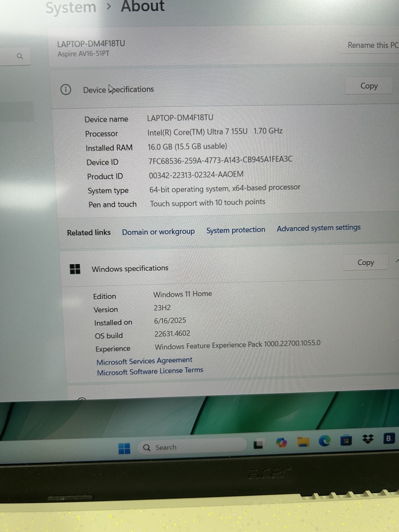Select Pen and touch support value
399x532 pixels.
[x=207, y=203]
